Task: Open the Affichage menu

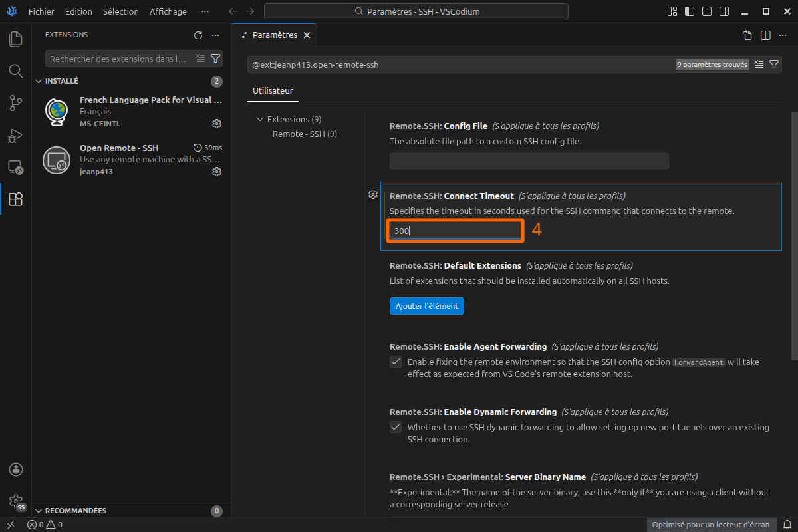Action: pyautogui.click(x=168, y=11)
